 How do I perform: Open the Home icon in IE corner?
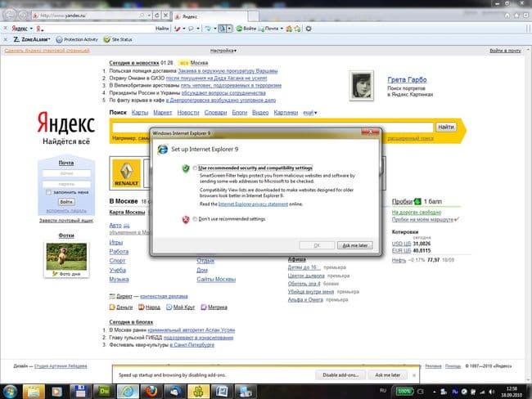tap(507, 16)
